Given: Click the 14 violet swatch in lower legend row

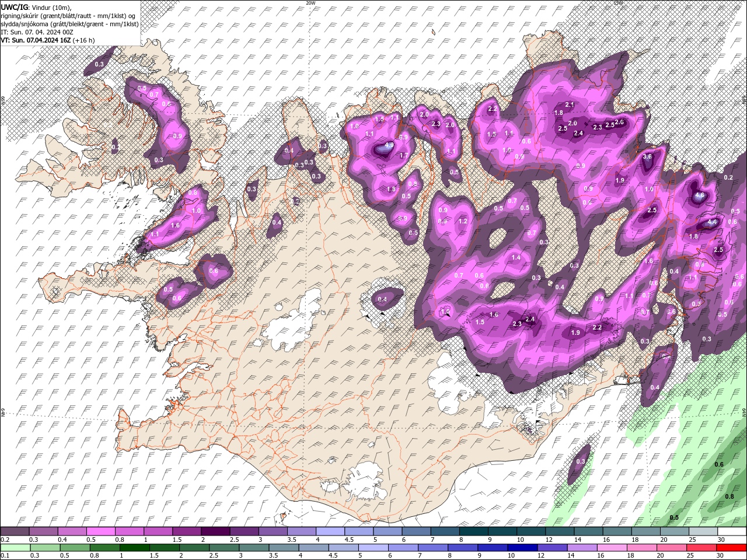Looking at the screenshot, I should tap(582, 547).
